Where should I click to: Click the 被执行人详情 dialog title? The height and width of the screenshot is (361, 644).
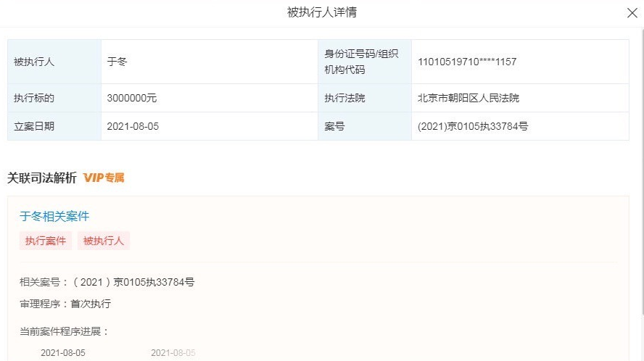(x=321, y=12)
